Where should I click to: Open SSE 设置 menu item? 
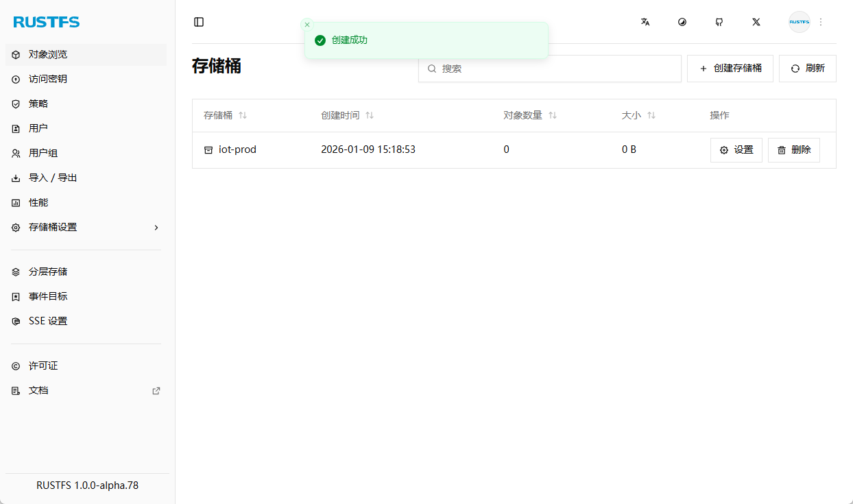(86, 322)
